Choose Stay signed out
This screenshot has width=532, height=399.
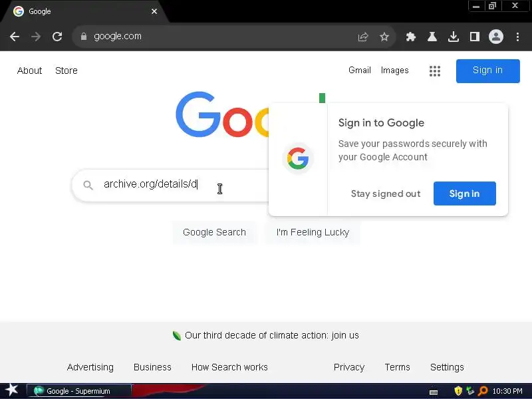pos(386,194)
